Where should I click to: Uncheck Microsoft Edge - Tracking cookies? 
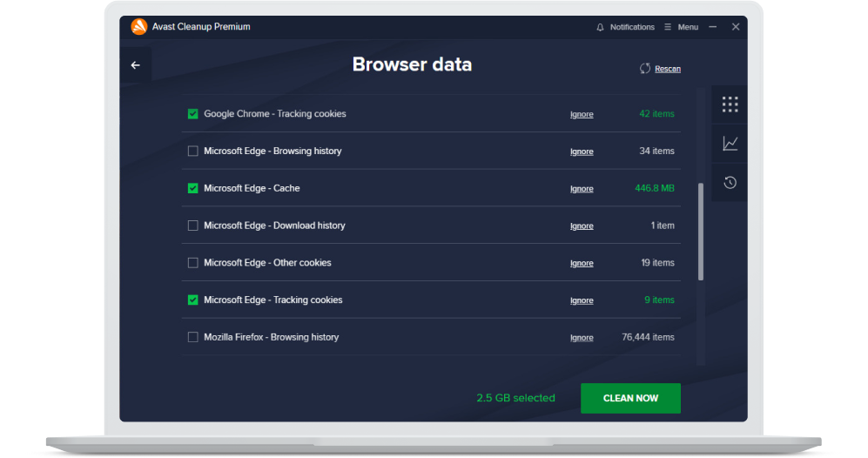click(192, 300)
